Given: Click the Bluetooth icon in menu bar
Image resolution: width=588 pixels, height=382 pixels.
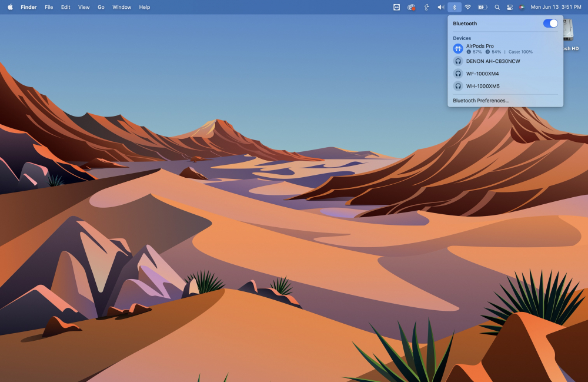Looking at the screenshot, I should (x=454, y=7).
